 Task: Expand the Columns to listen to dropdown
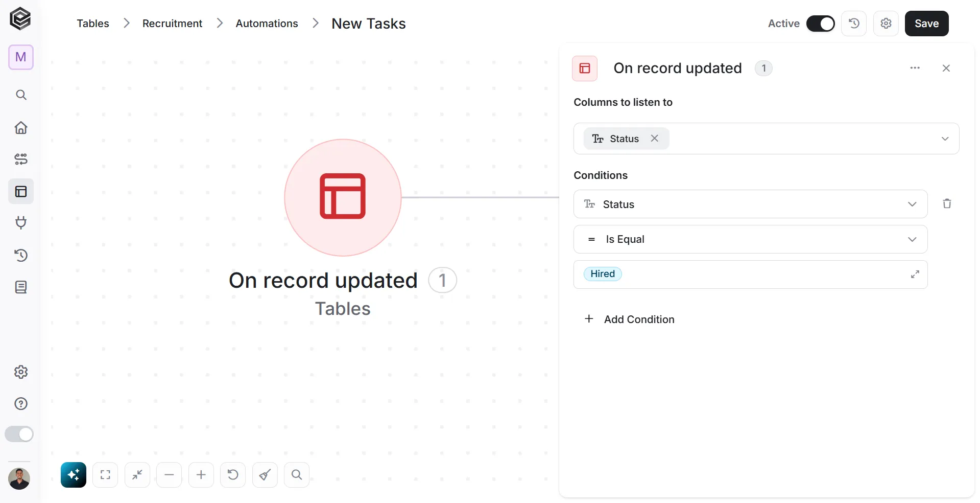[945, 139]
